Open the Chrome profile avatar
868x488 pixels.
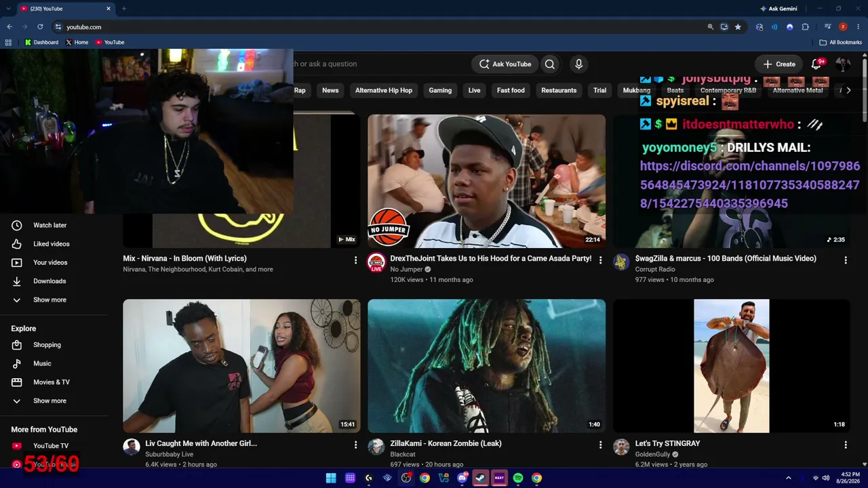pos(843,27)
